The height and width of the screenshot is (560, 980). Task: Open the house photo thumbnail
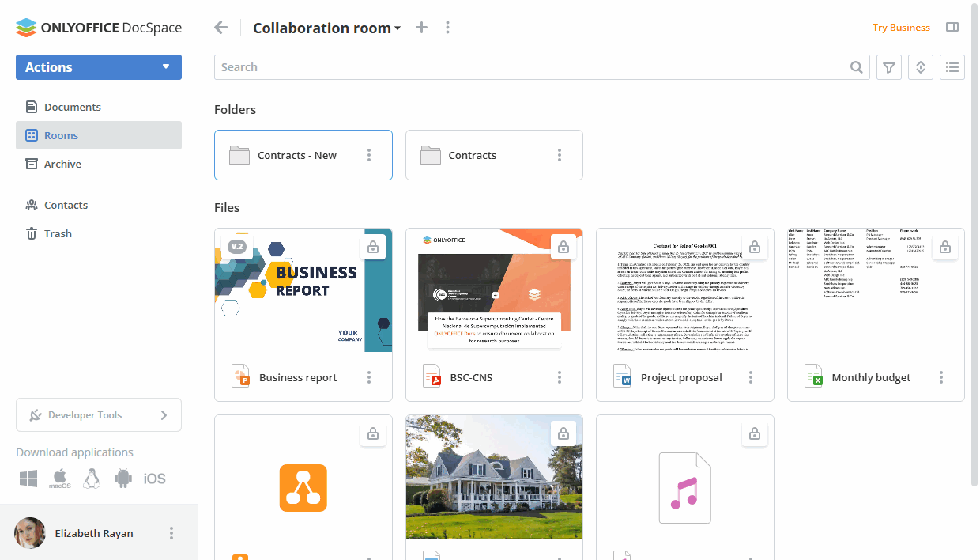tap(494, 477)
